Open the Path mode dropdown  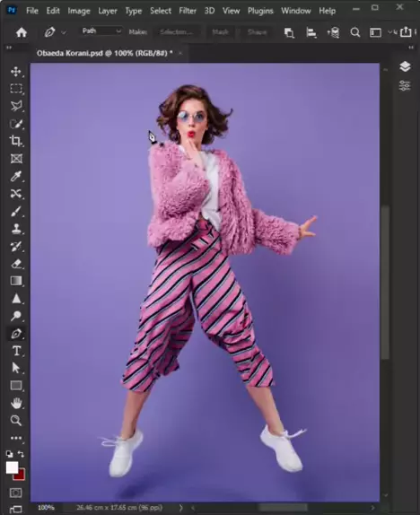click(101, 31)
